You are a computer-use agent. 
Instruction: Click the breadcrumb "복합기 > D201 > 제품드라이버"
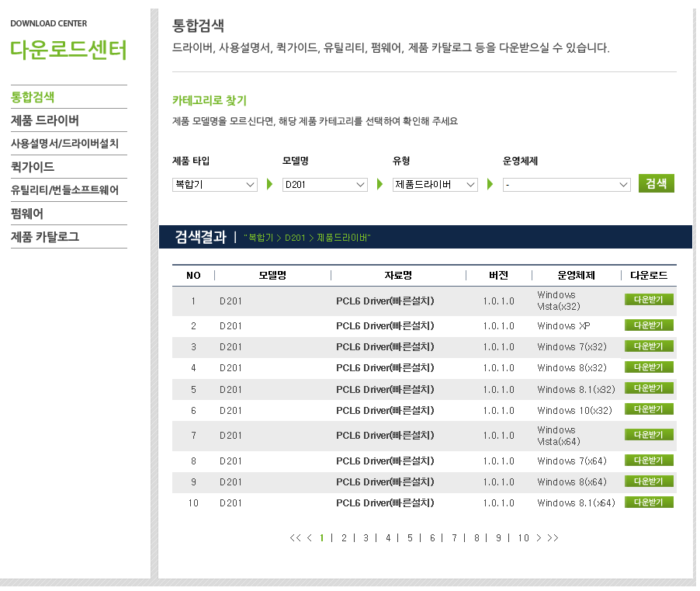coord(307,238)
